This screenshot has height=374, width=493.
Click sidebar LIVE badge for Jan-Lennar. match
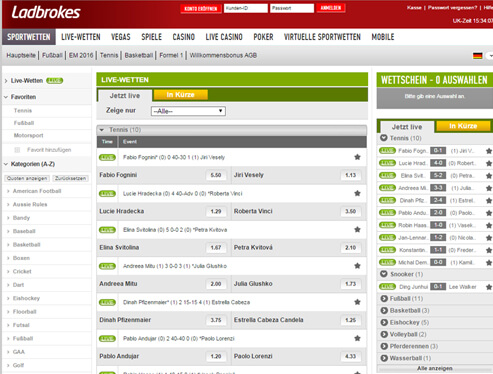click(387, 238)
